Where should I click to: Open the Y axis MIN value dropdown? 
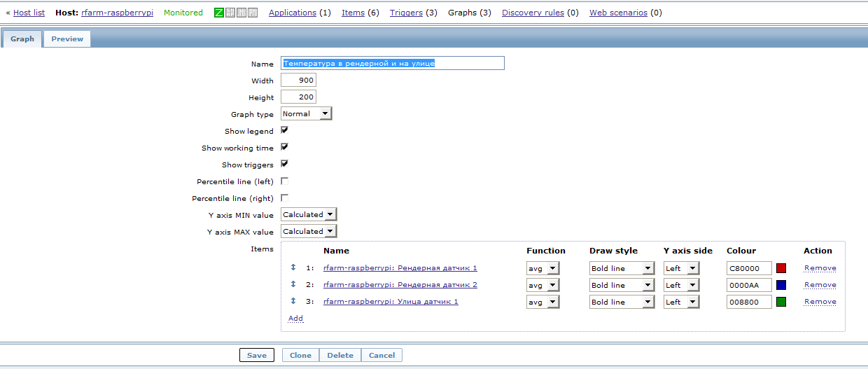(309, 214)
